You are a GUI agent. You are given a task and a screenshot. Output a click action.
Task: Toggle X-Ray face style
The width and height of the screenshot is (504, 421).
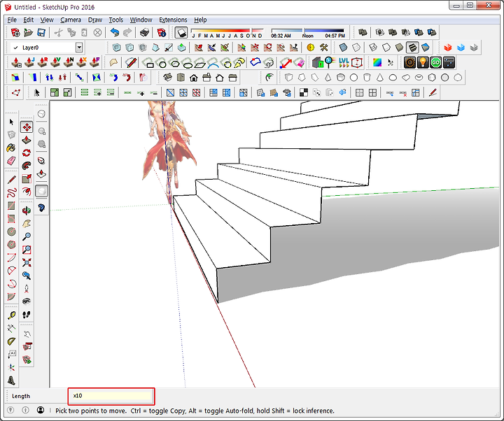click(343, 48)
